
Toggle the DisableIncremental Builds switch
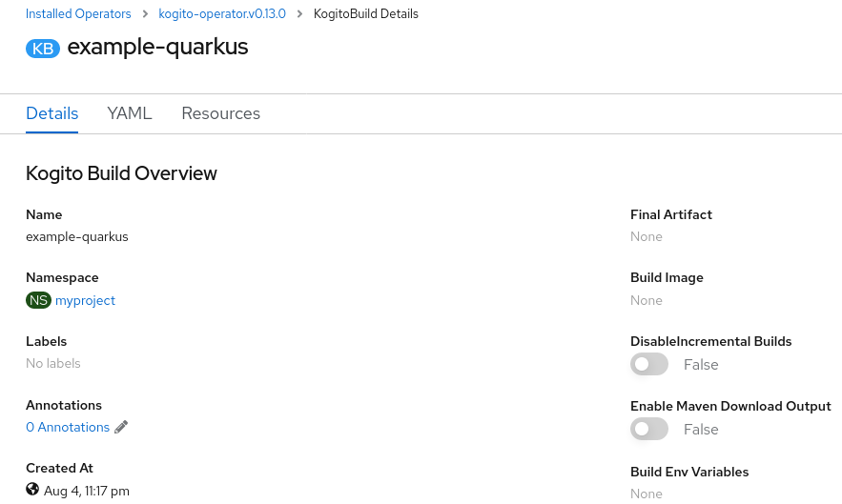(x=649, y=365)
